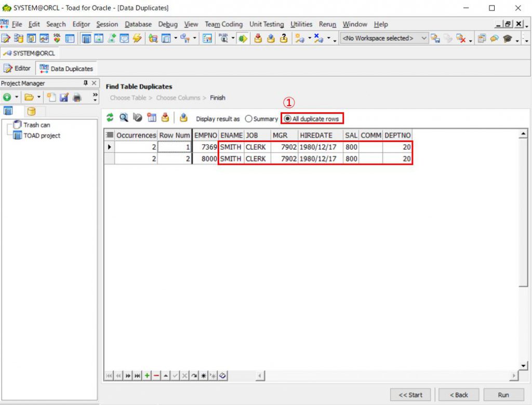Click the SQL heart icon in toolbar
Image resolution: width=532 pixels, height=405 pixels.
(x=57, y=38)
